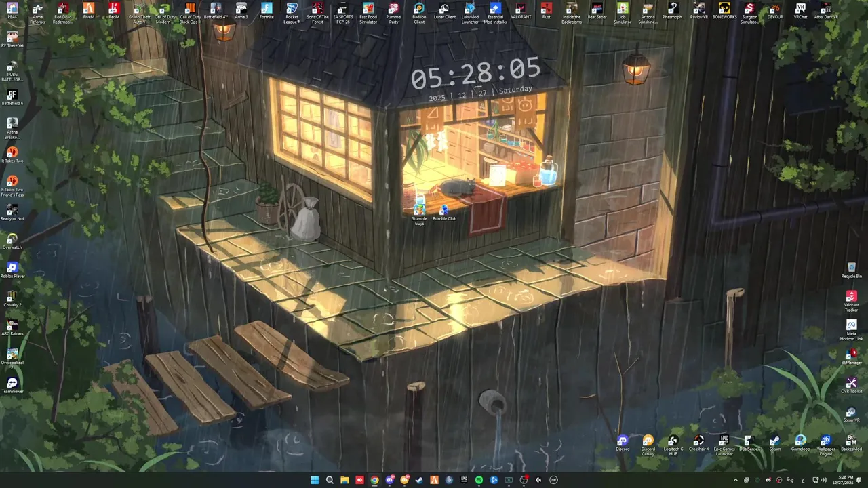Click the Badlion Client shortcut
This screenshot has width=868, height=488.
[419, 14]
